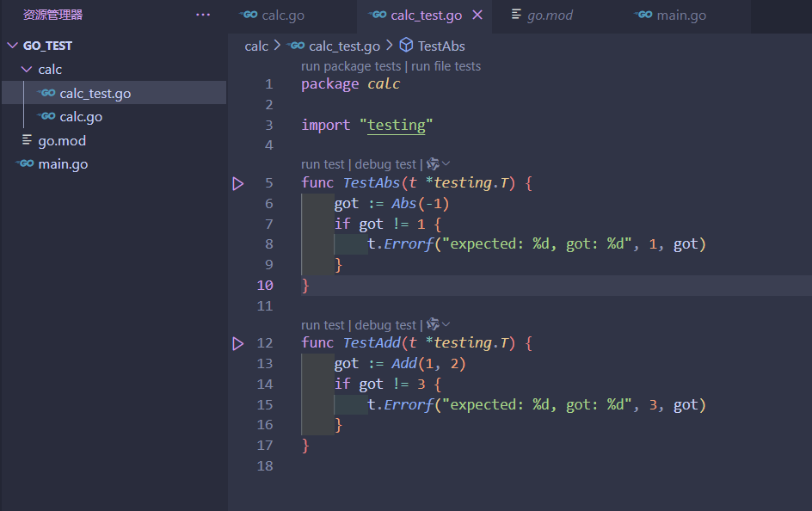The width and height of the screenshot is (812, 511).
Task: Click Go icon of main.go in explorer
Action: tap(25, 163)
